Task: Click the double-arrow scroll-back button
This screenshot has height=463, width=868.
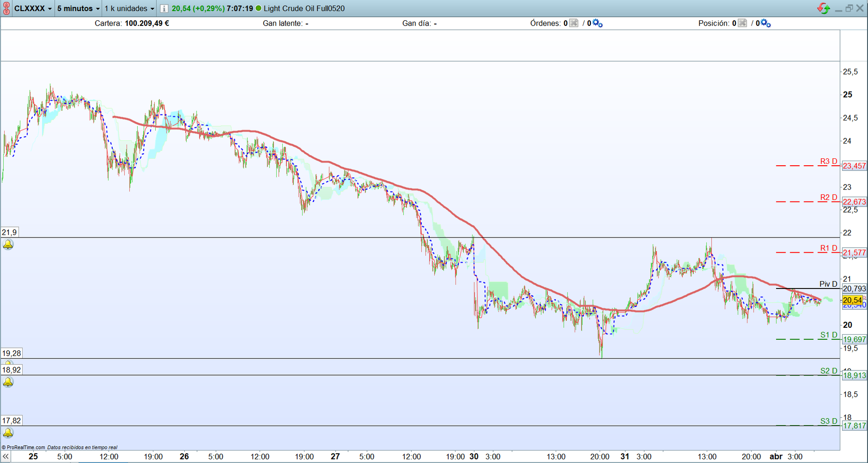Action: click(6, 457)
